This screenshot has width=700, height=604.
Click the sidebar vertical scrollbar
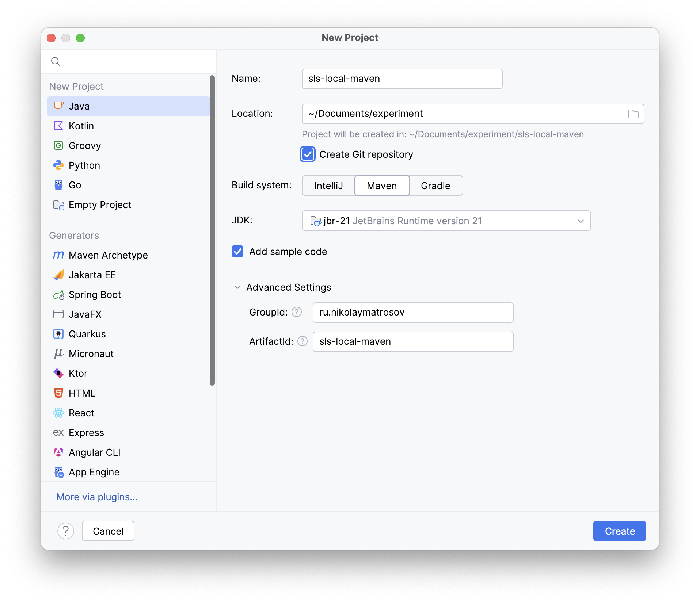(x=212, y=230)
